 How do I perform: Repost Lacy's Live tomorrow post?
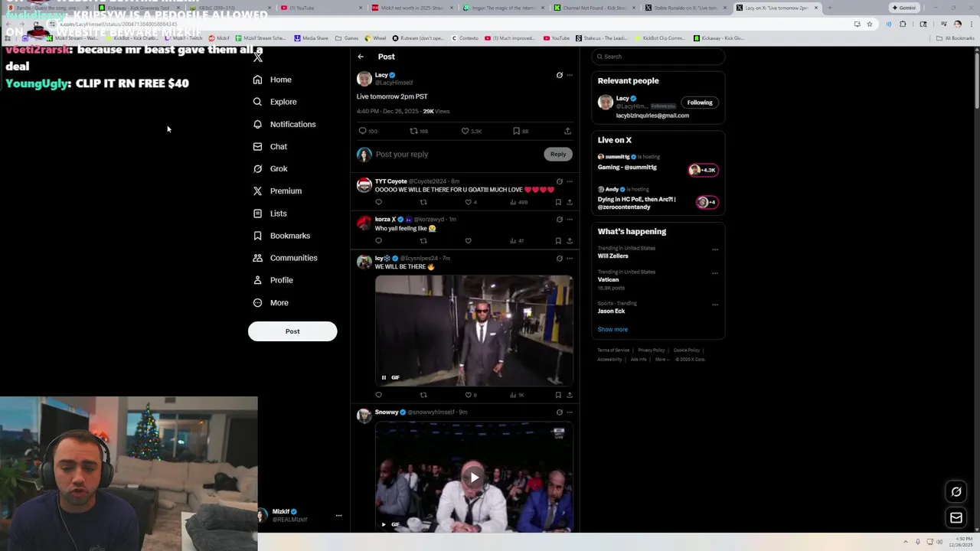click(414, 131)
